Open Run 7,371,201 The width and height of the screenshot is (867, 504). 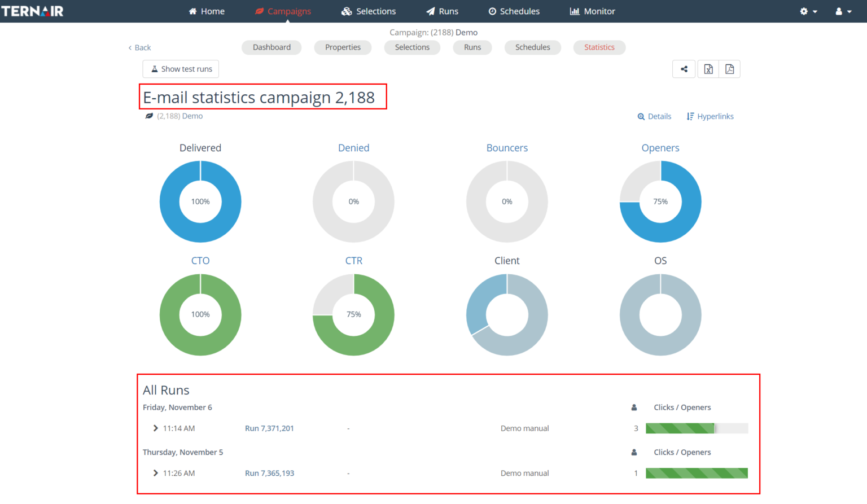[x=269, y=428]
